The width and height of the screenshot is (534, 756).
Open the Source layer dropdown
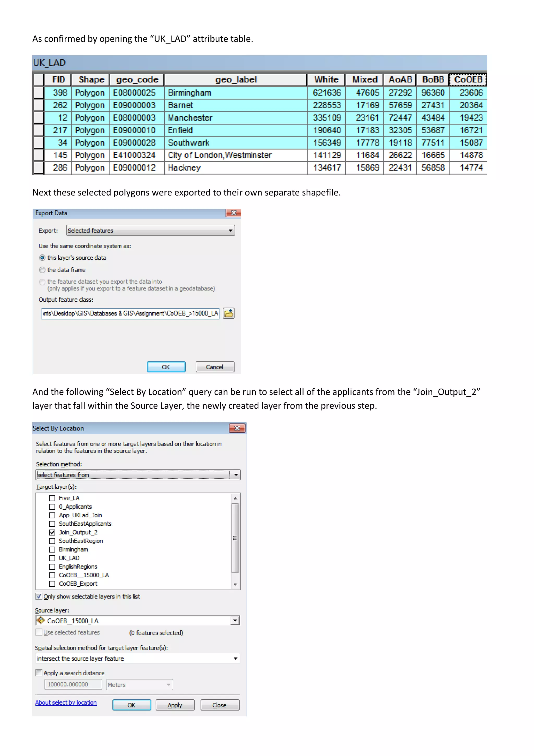click(235, 621)
